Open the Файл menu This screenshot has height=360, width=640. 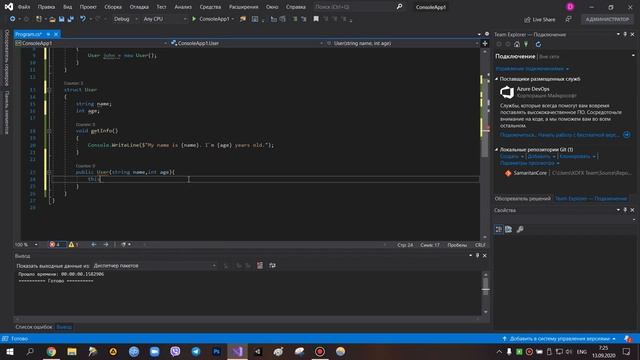(24, 7)
